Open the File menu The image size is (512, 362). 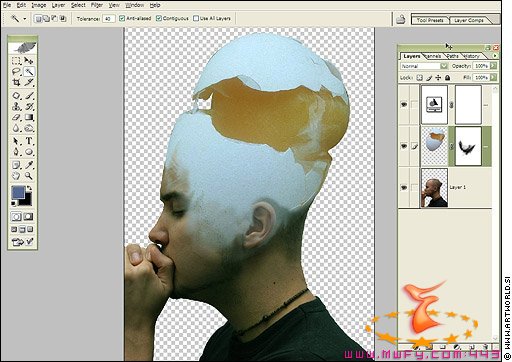[x=7, y=5]
